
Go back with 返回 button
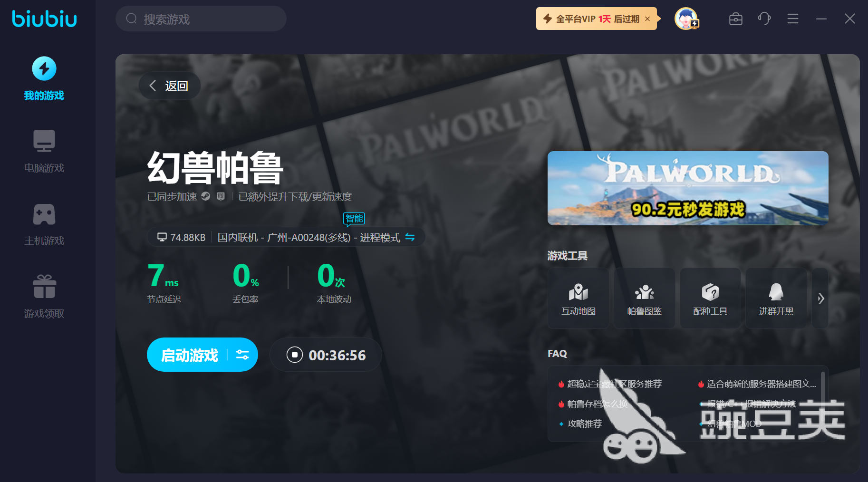pos(170,86)
